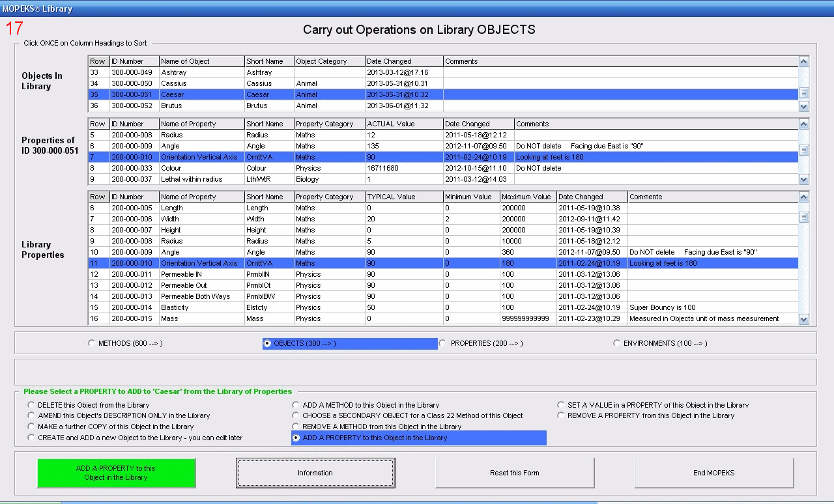The width and height of the screenshot is (834, 504).
Task: Click the 999999999999 maximum value cell
Action: point(528,318)
